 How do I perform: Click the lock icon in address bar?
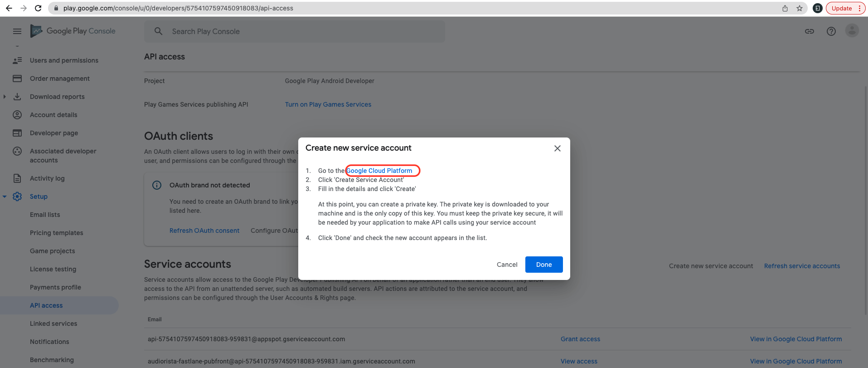(56, 8)
